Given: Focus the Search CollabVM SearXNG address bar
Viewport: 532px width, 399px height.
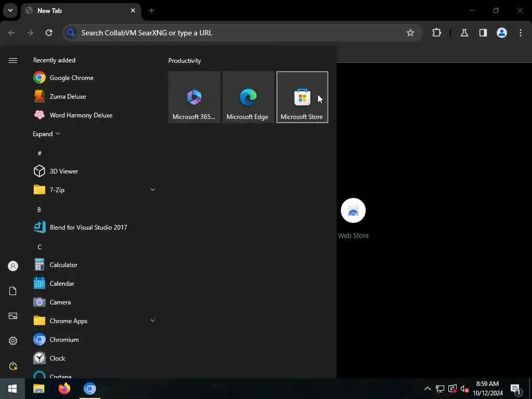Looking at the screenshot, I should pos(242,33).
